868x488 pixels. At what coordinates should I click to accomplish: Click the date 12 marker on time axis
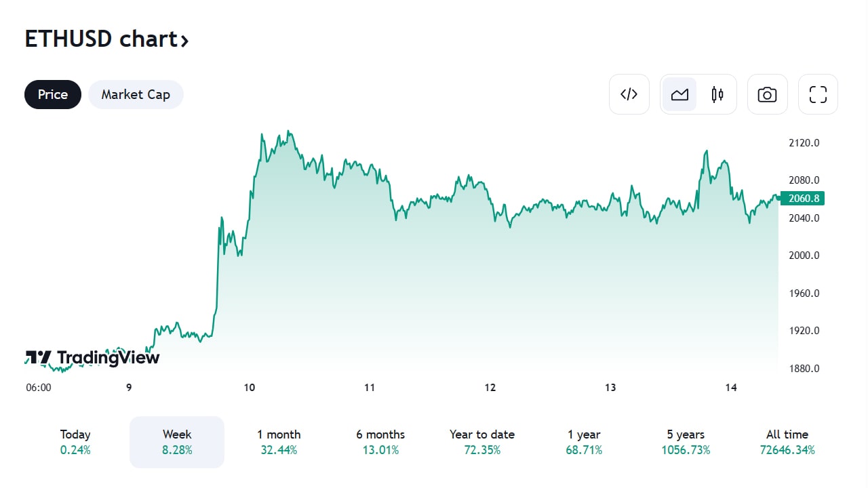[490, 388]
